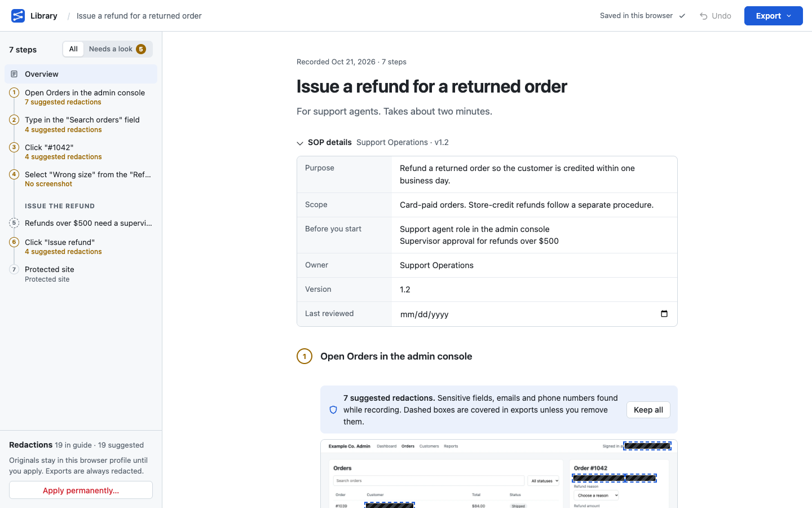Viewport: 812px width, 508px height.
Task: Click the "Recorded Oct 21, 2026 · 7 steps" line
Action: click(x=351, y=62)
